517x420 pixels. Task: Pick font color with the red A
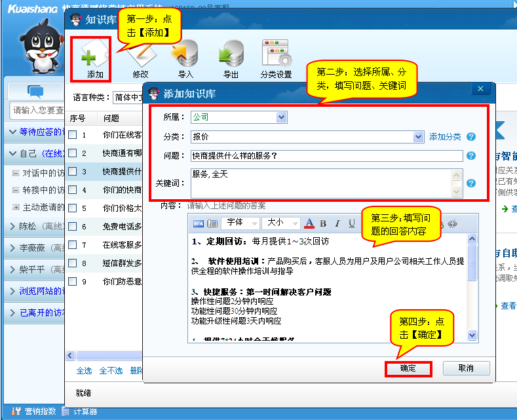tap(309, 224)
